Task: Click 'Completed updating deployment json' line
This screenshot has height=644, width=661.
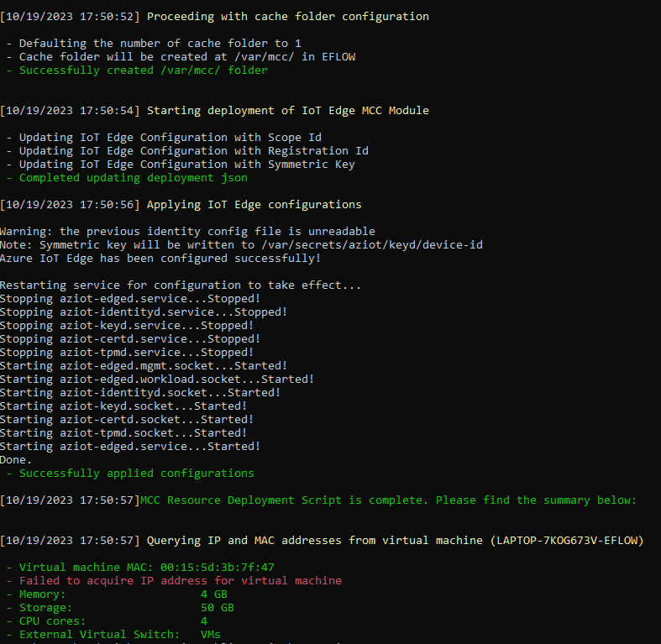Action: (x=134, y=178)
